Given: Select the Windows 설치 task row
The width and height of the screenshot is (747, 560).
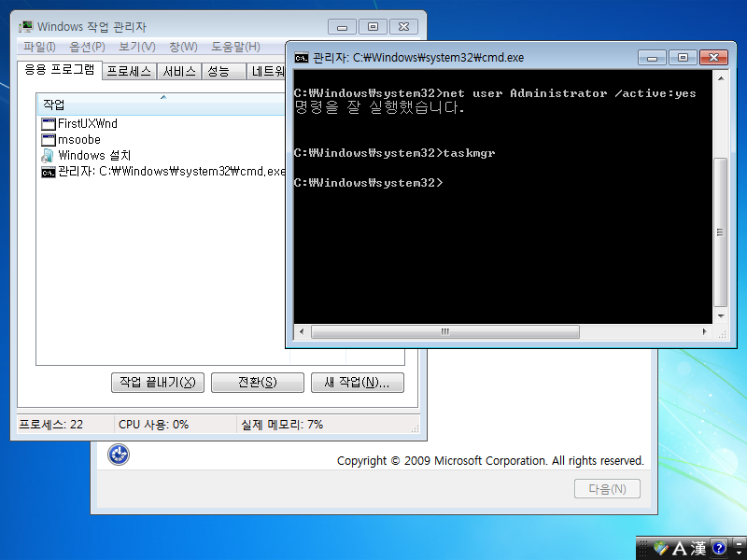Looking at the screenshot, I should click(161, 155).
